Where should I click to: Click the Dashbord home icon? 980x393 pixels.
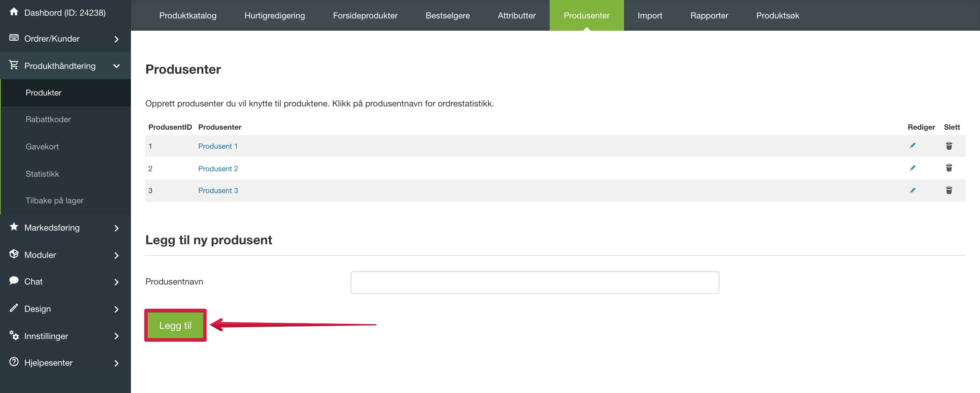[14, 12]
